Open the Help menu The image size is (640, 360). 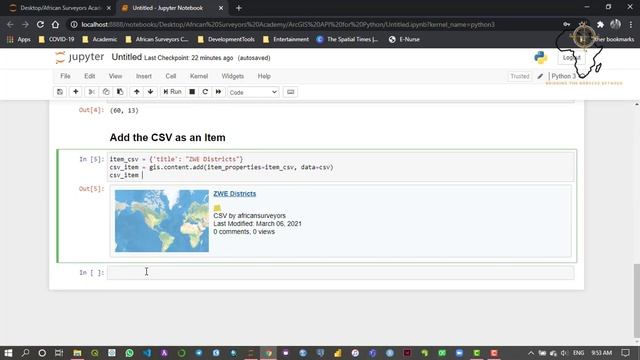coord(264,76)
